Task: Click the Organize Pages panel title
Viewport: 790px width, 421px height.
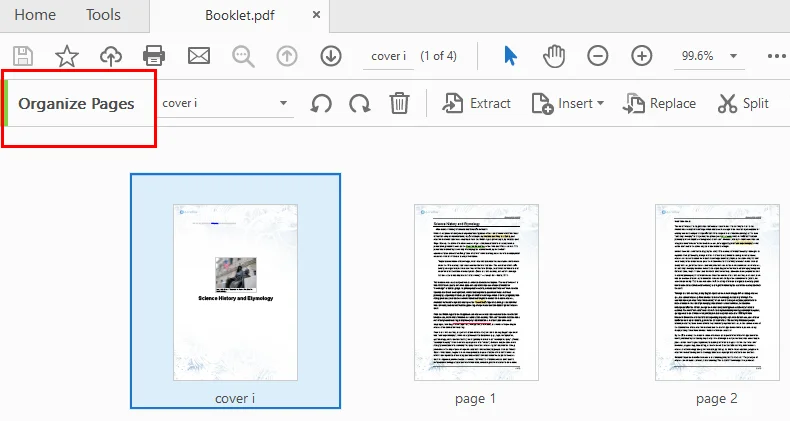Action: (77, 104)
